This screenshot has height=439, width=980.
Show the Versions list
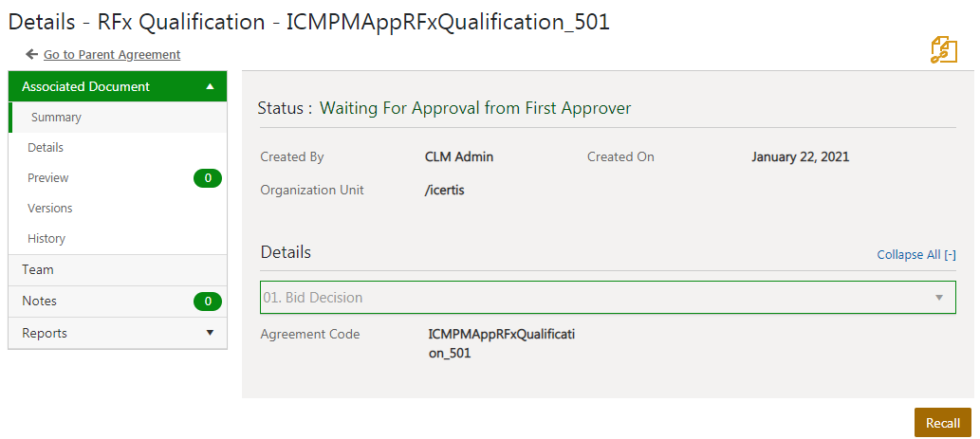50,209
